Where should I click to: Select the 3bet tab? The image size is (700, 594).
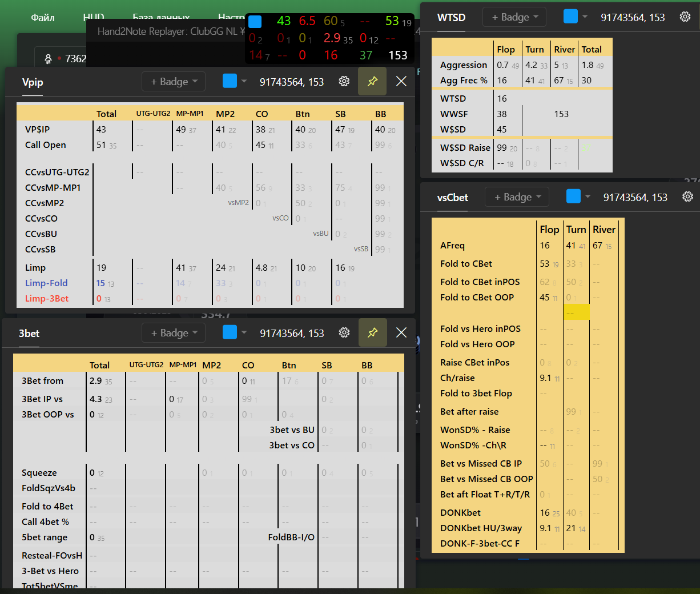click(x=29, y=334)
